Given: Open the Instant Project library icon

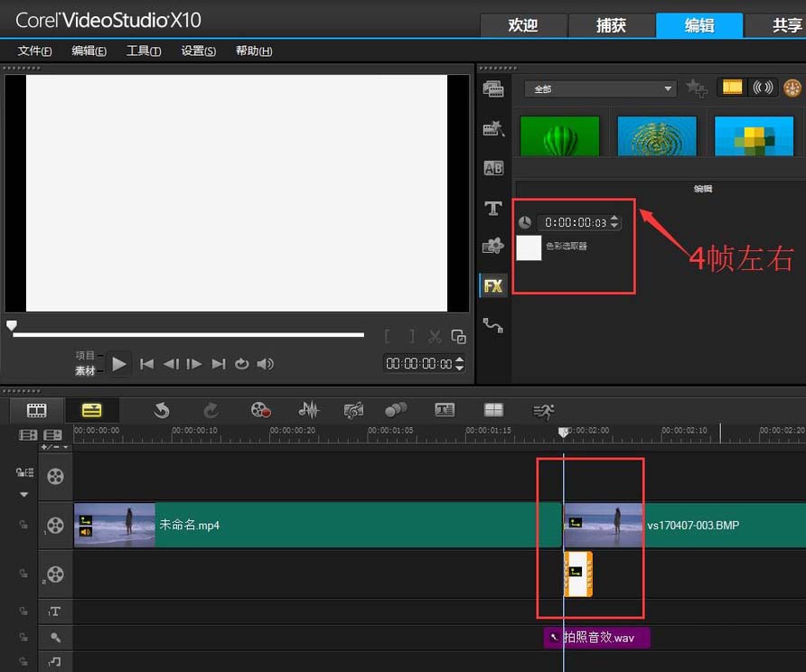Looking at the screenshot, I should click(x=493, y=128).
